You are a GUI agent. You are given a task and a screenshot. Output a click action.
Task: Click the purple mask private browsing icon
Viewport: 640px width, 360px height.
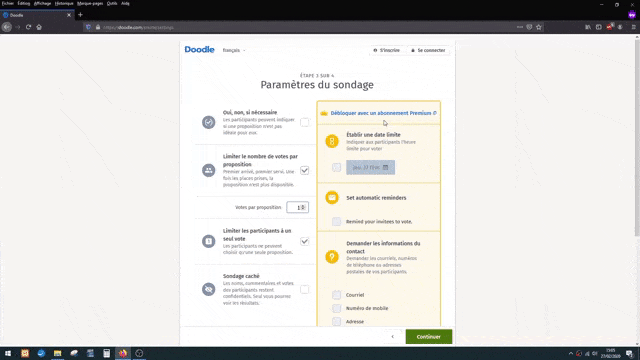[x=632, y=15]
